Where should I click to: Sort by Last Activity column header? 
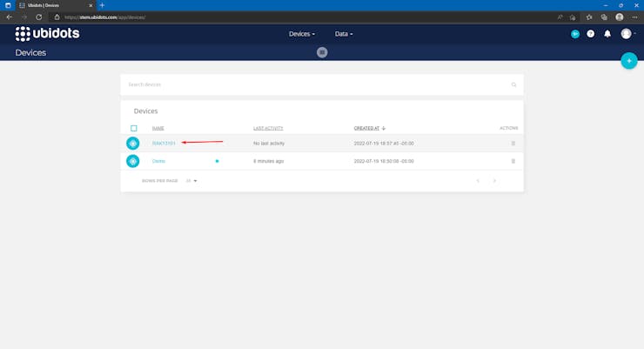click(x=268, y=128)
